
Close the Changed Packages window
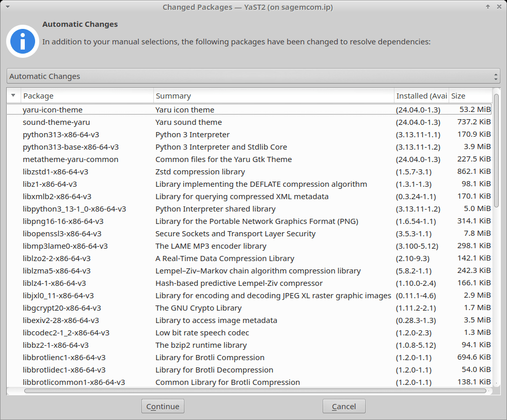499,7
